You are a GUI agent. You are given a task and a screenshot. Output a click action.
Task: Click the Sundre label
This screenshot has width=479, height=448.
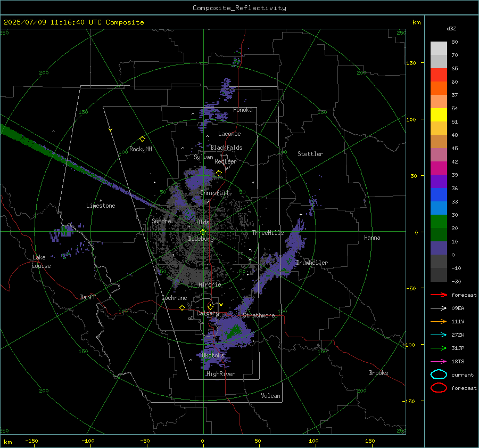[x=161, y=221]
